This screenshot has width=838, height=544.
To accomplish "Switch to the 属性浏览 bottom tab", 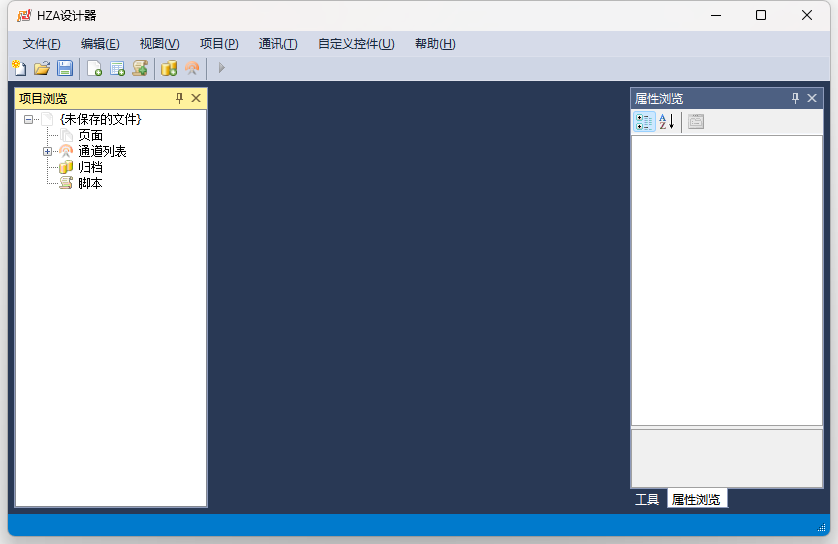I will click(x=696, y=500).
